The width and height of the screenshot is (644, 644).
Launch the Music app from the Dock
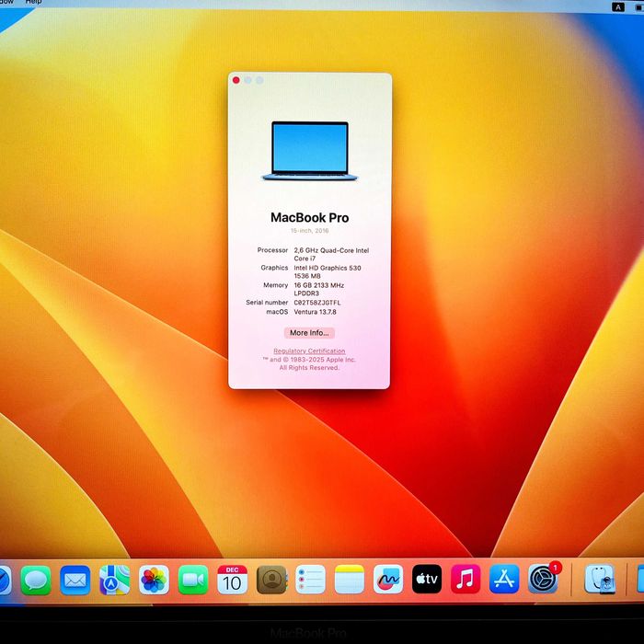click(466, 580)
